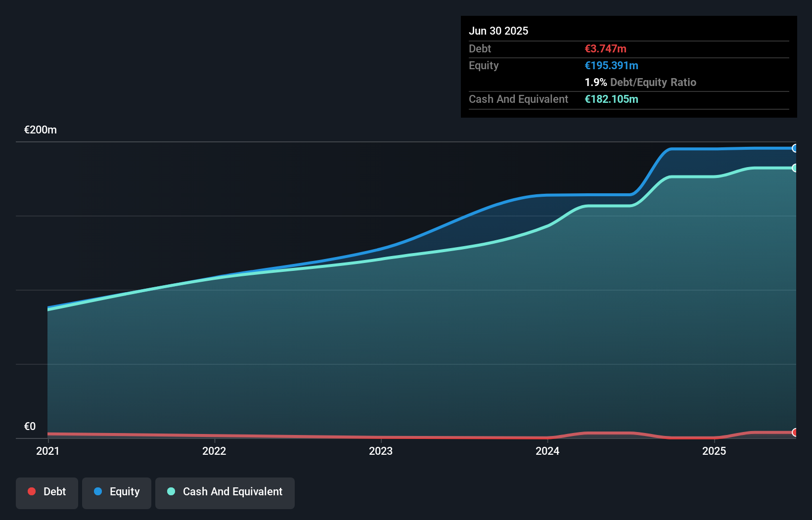Open the Debt/Equity Ratio row details

640,82
